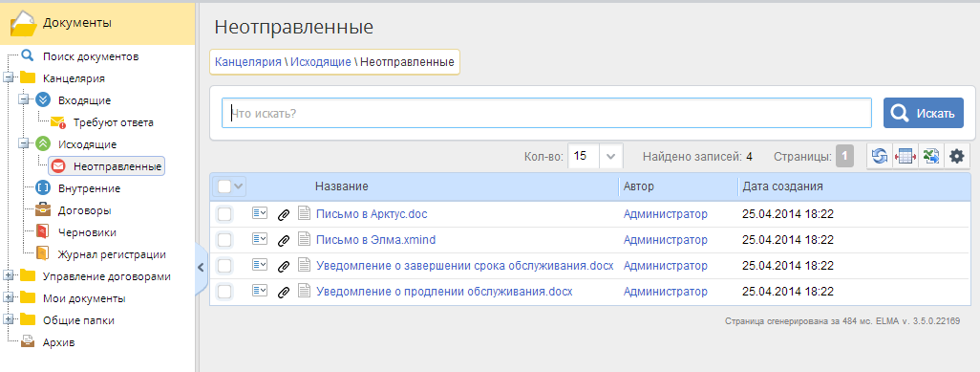Click paperclip icon for Письмо в Элма.xmind
This screenshot has height=372, width=980.
pos(283,240)
